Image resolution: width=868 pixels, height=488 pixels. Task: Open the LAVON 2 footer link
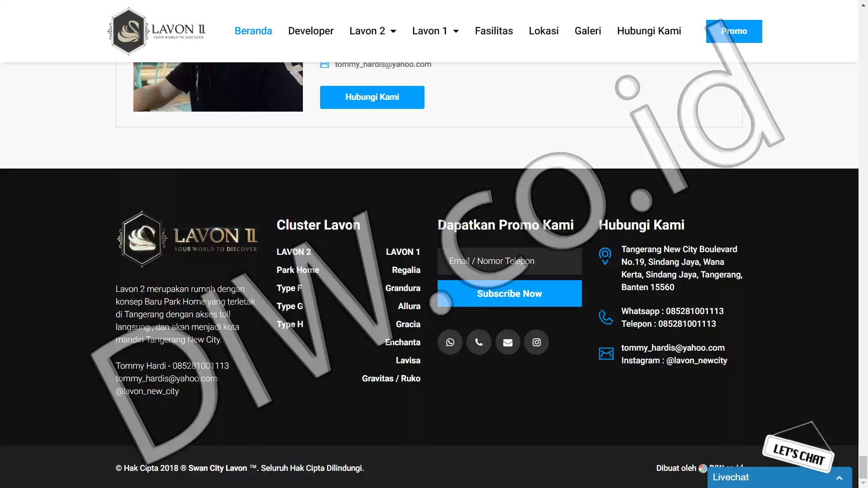[294, 252]
